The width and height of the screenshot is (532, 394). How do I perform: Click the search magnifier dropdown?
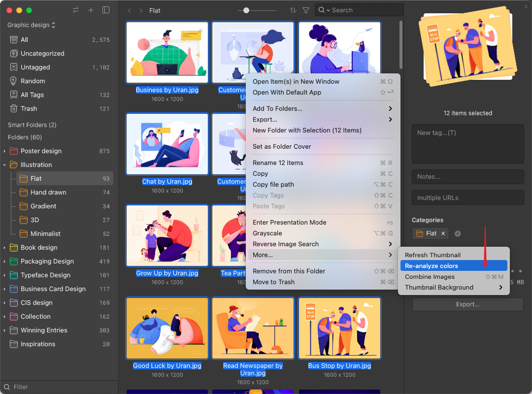[324, 10]
